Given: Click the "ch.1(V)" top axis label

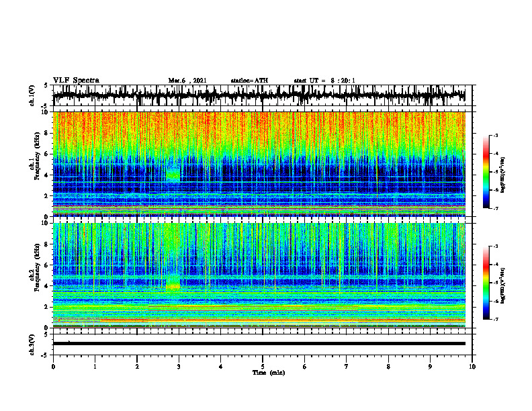Looking at the screenshot, I should click(32, 95).
